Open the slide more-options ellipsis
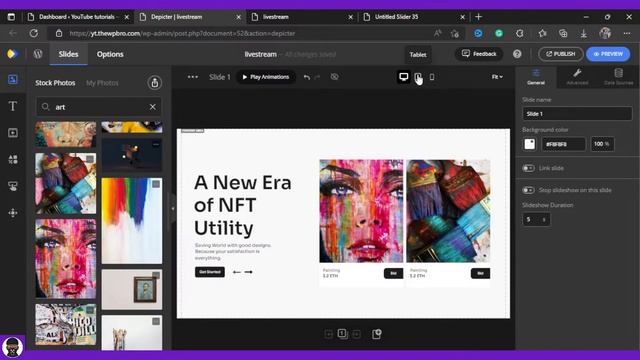Screen dimensions: 640x360 pos(193,77)
